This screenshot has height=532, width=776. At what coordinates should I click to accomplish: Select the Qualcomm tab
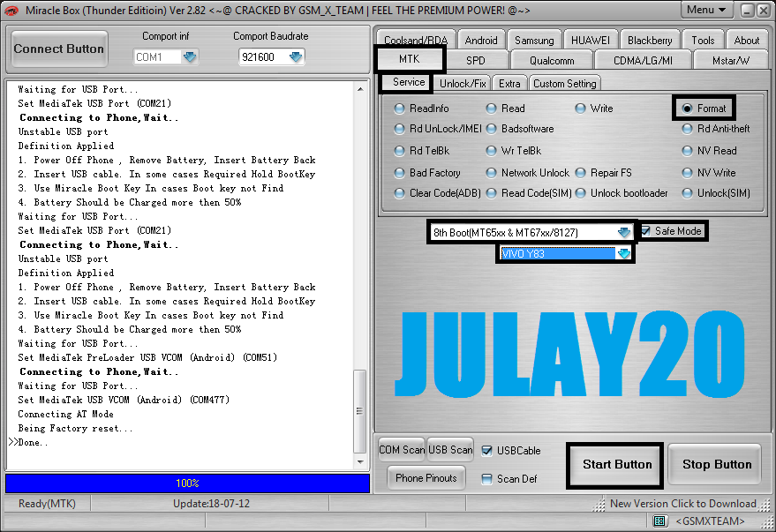[552, 60]
